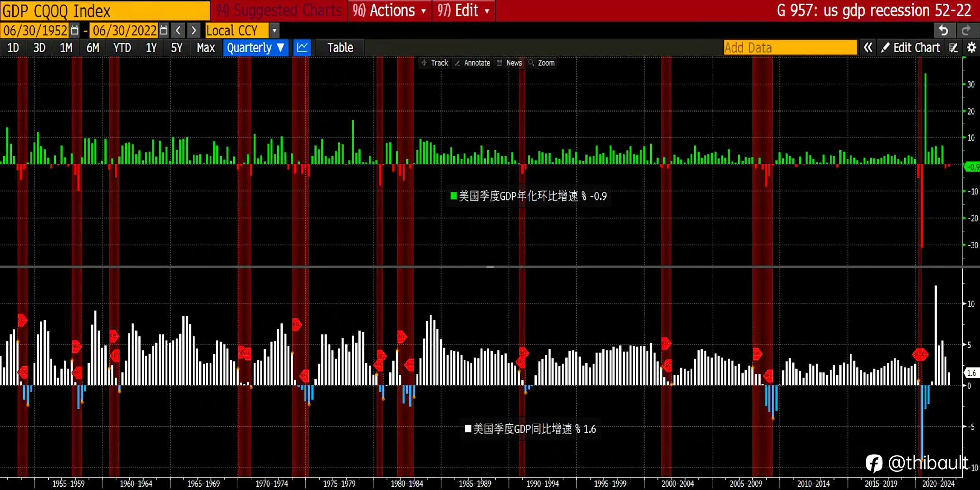The image size is (980, 490).
Task: Click the GDP CQOQ Index ticker field
Action: tap(105, 10)
